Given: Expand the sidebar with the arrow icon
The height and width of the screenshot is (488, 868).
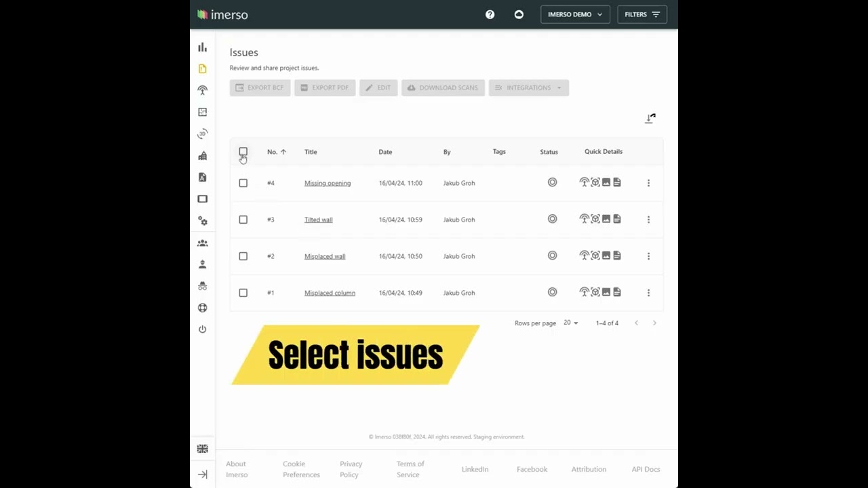Looking at the screenshot, I should (x=202, y=474).
